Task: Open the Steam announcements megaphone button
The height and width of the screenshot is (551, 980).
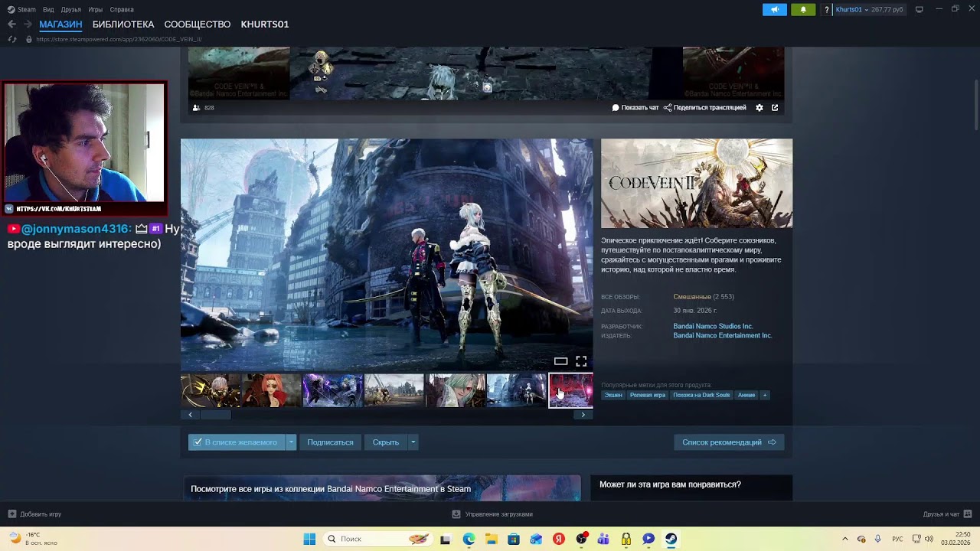Action: coord(775,9)
